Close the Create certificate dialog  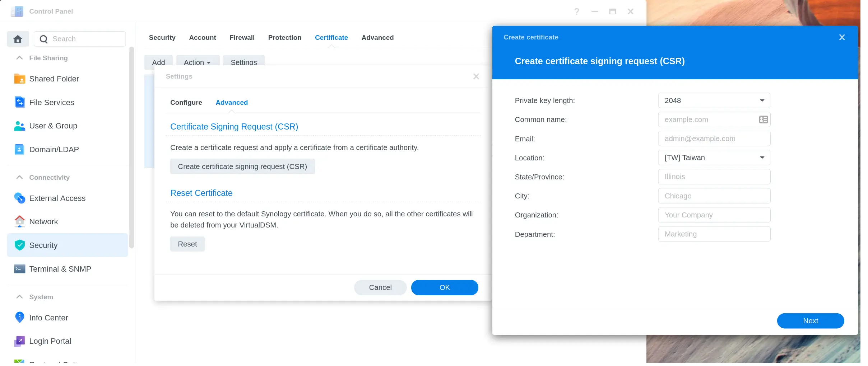click(x=842, y=37)
